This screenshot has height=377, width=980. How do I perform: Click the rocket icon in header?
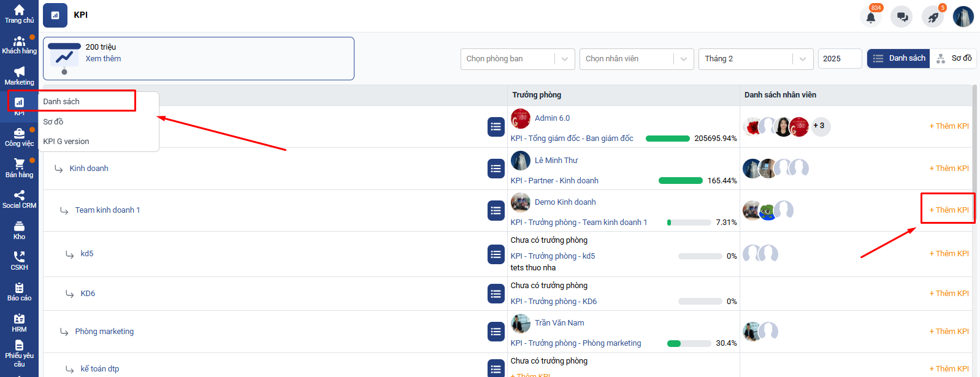point(933,17)
